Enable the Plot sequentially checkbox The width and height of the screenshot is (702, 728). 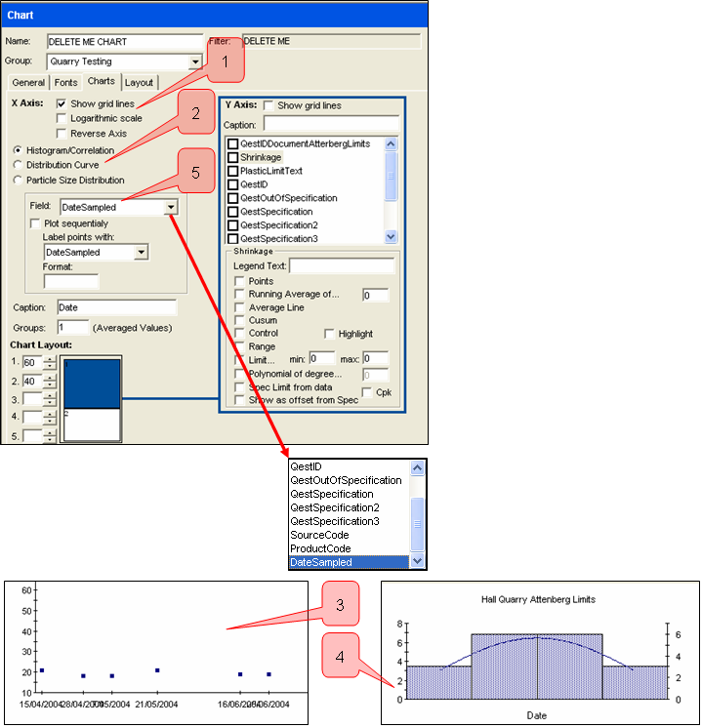point(36,223)
